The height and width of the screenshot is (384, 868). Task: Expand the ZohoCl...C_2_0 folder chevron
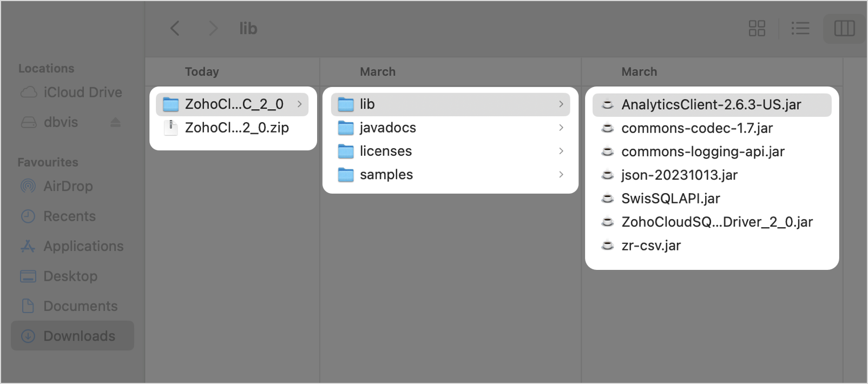pos(299,104)
